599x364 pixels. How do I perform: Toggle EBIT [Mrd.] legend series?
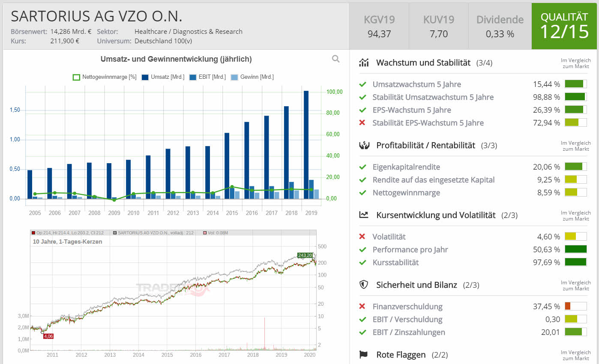[208, 77]
